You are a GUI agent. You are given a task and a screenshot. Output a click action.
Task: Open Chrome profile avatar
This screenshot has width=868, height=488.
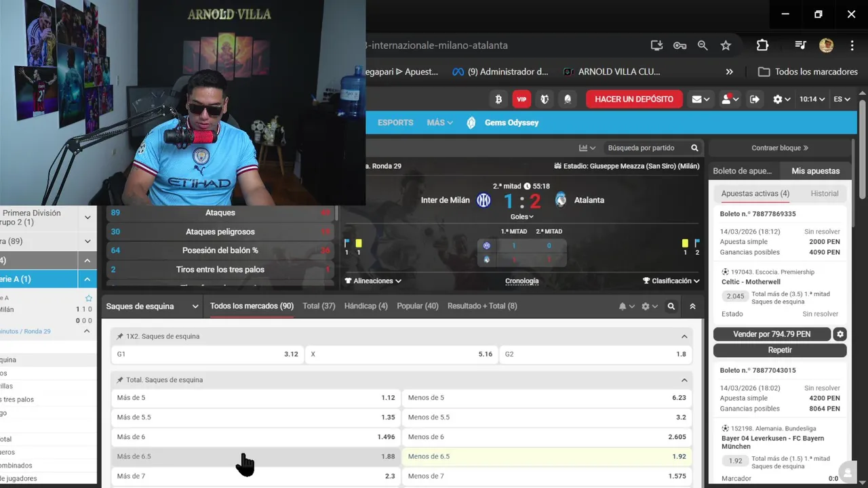tap(826, 45)
